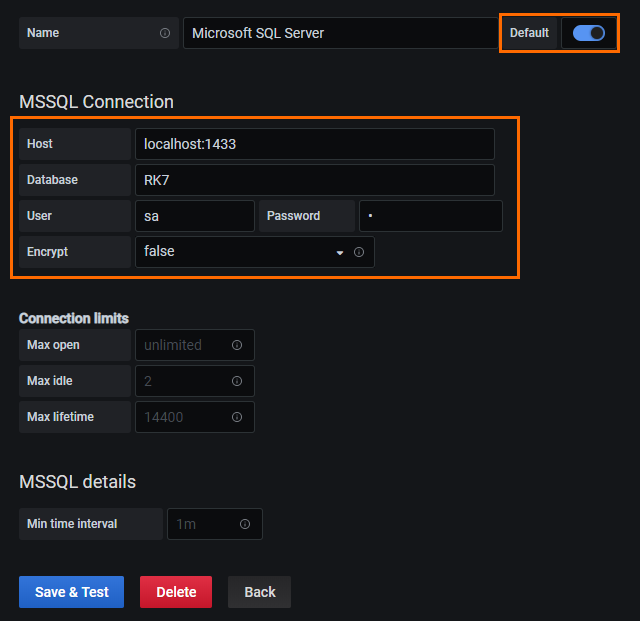Click the MSSQL Connection heading
Image resolution: width=640 pixels, height=621 pixels.
96,102
